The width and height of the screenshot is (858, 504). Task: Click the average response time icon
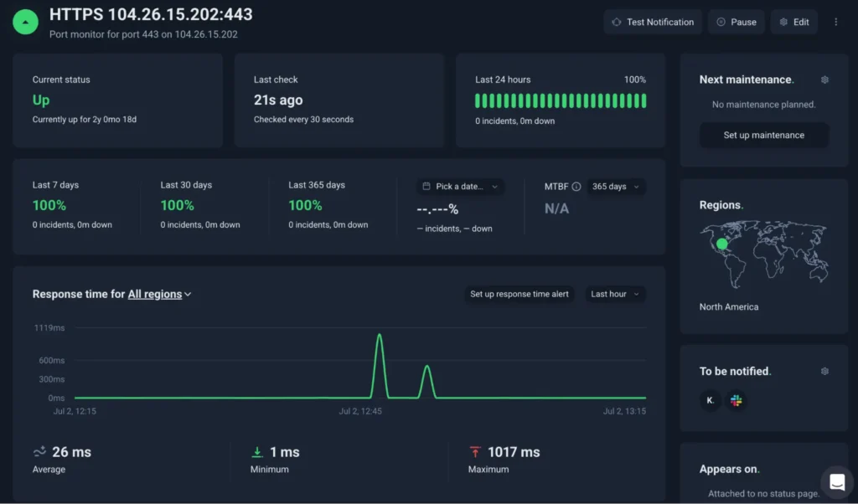pos(39,451)
